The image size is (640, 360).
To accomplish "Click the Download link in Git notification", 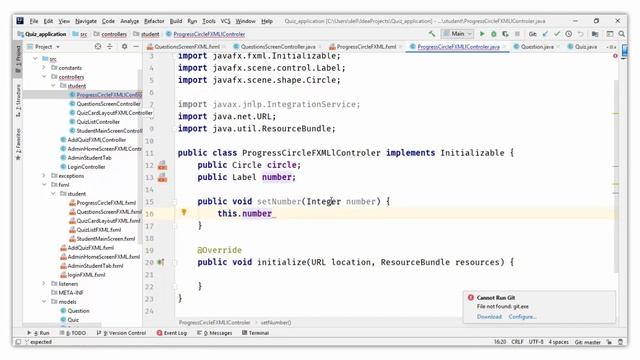I will tap(489, 317).
